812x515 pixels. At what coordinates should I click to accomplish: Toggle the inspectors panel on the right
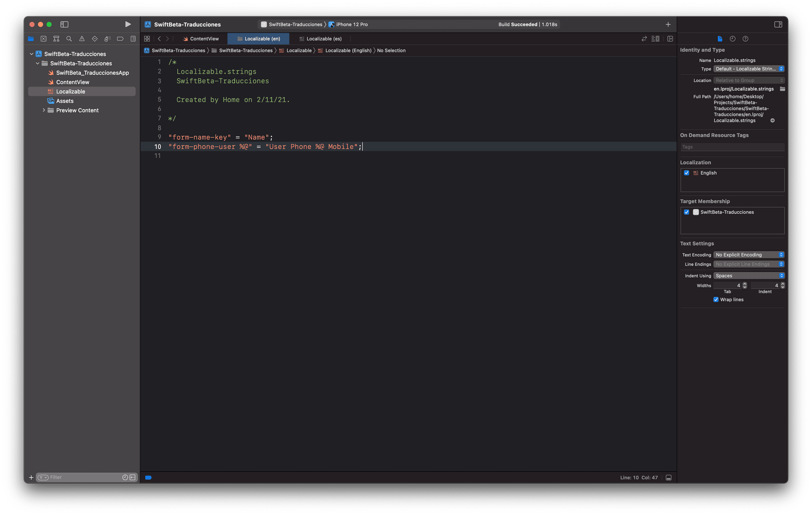coord(778,24)
